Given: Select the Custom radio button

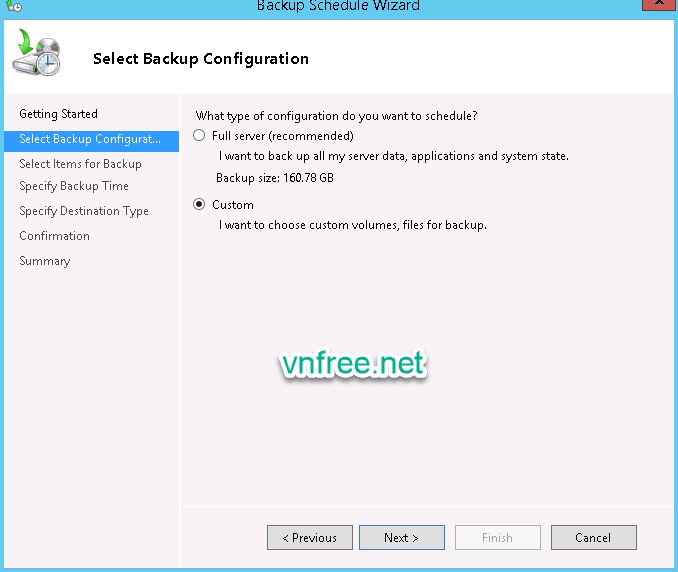Looking at the screenshot, I should (x=200, y=205).
